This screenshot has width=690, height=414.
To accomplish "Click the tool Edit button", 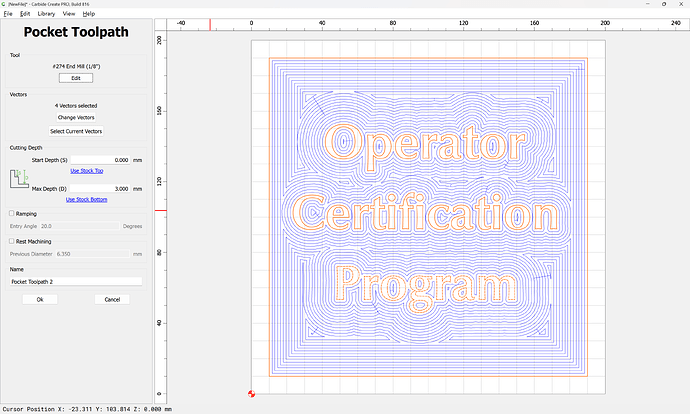I will tap(76, 78).
